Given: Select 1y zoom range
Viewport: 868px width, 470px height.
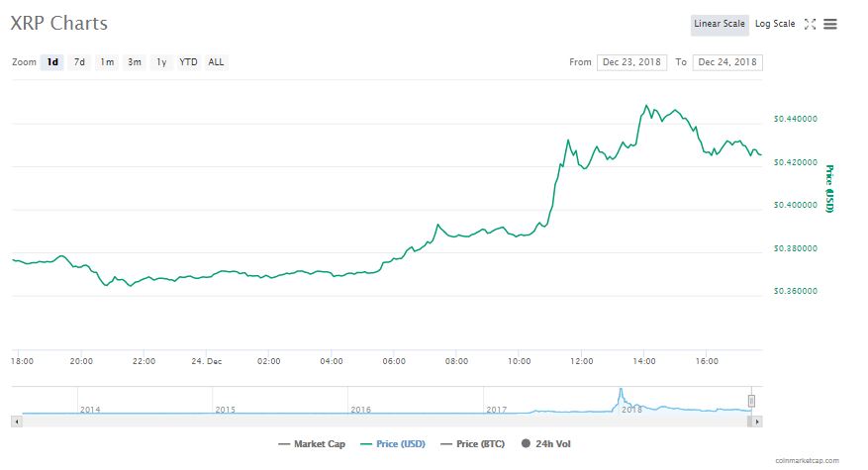Looking at the screenshot, I should pyautogui.click(x=161, y=62).
